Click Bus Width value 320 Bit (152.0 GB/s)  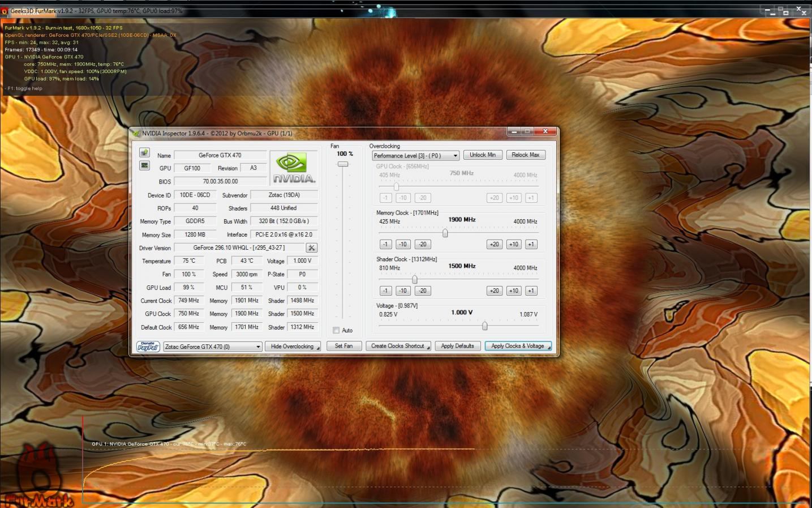pos(284,221)
